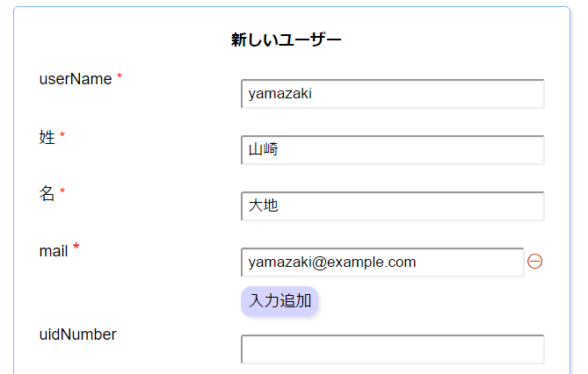The width and height of the screenshot is (588, 374).
Task: Place cursor on the 大地 text
Action: [264, 206]
